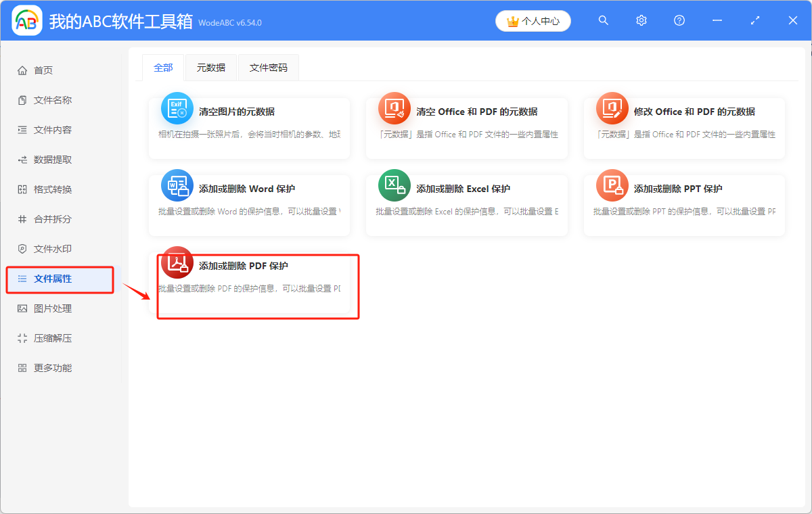Screen dimensions: 812x514
Task: Open 添加或删除 PDF 保护 title
Action: tap(244, 266)
